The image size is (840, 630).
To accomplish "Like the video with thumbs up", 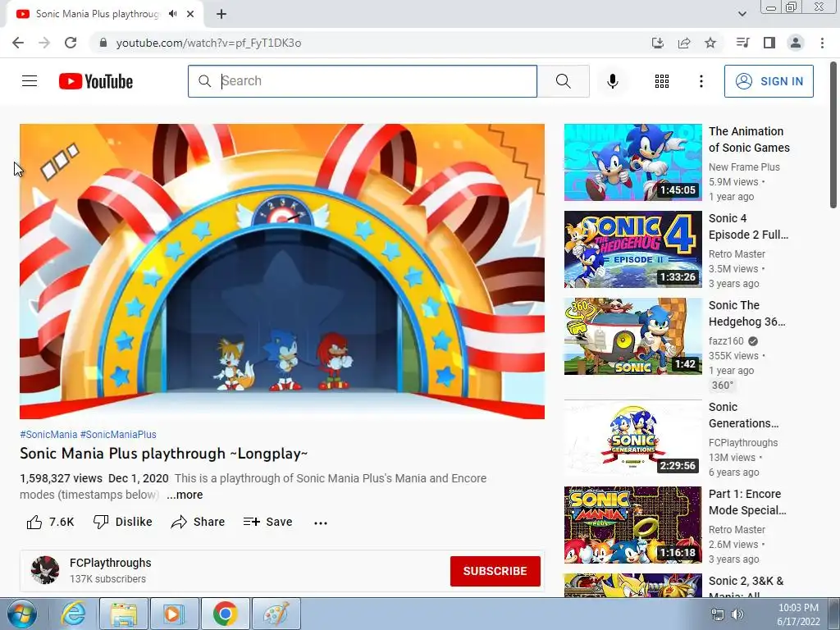I will (50, 522).
